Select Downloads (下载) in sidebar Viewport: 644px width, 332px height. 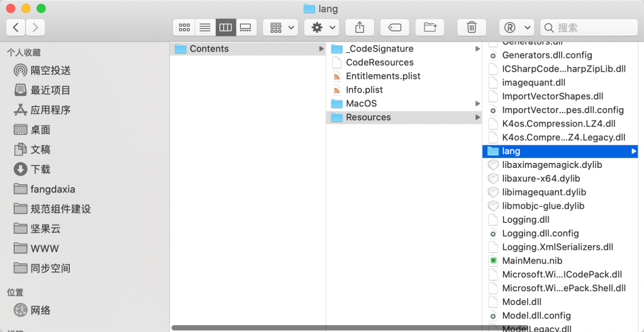point(40,169)
